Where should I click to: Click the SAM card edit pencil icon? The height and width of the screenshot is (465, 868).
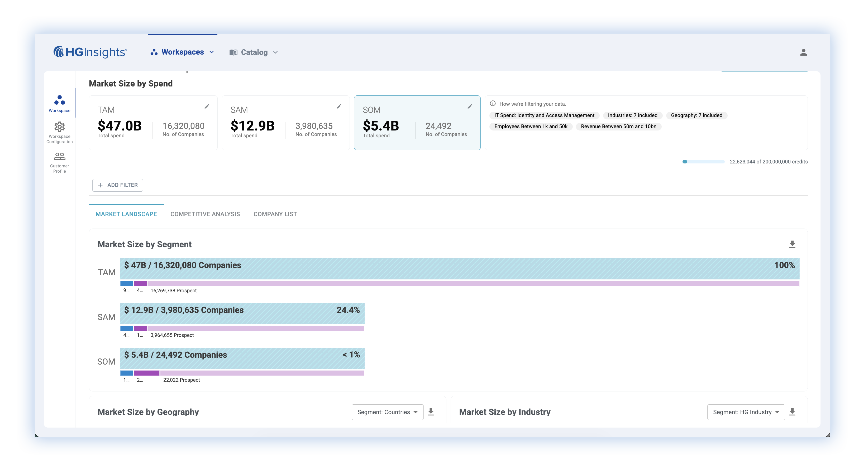(339, 106)
